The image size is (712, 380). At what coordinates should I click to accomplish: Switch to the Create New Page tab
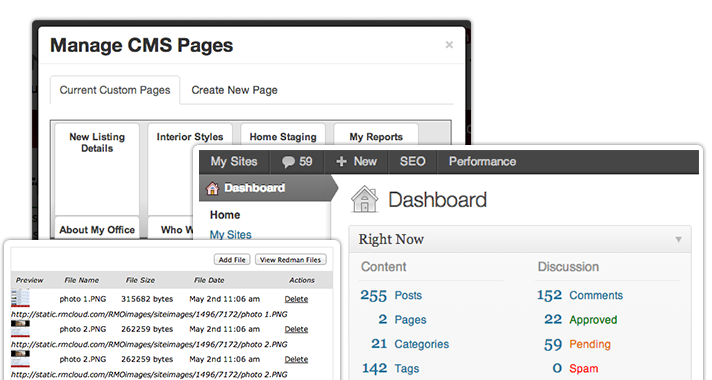(x=234, y=90)
